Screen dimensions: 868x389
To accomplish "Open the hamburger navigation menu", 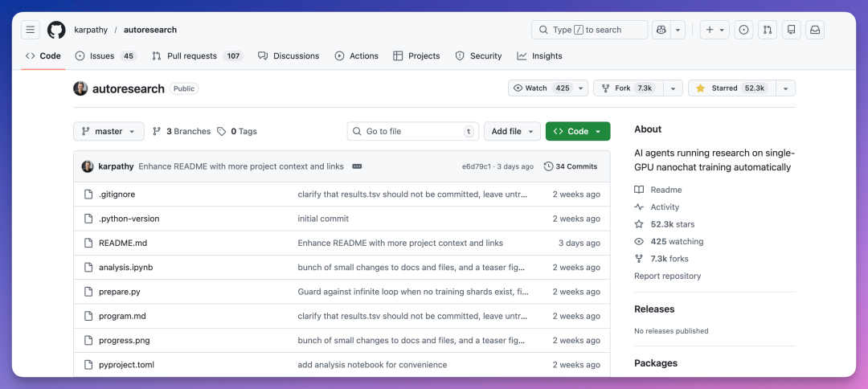I will [x=31, y=30].
